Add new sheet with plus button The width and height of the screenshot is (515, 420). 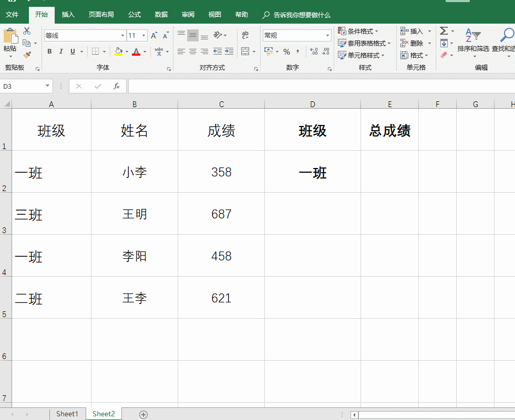click(143, 414)
